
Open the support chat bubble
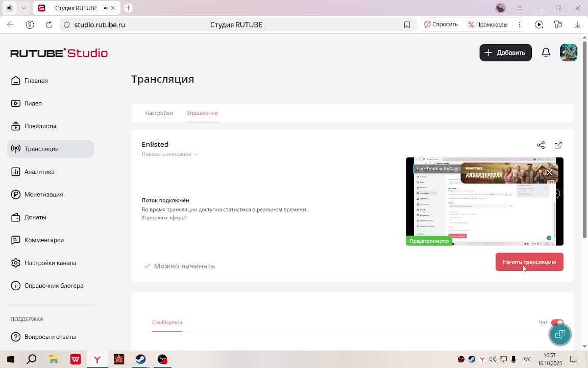[560, 335]
